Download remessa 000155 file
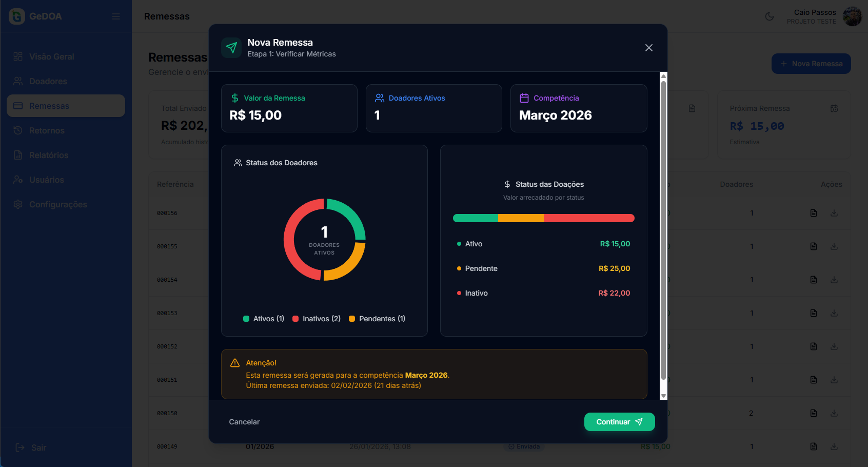This screenshot has height=467, width=868. tap(834, 246)
